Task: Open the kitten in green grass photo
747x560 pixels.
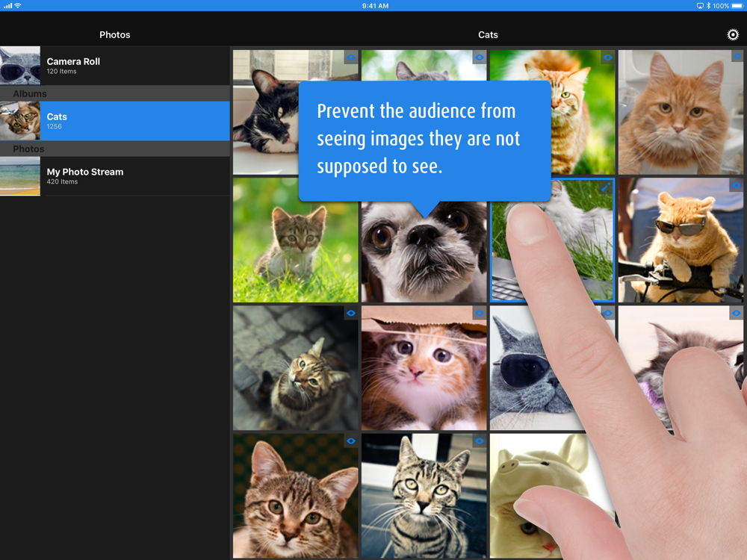Action: click(x=295, y=240)
